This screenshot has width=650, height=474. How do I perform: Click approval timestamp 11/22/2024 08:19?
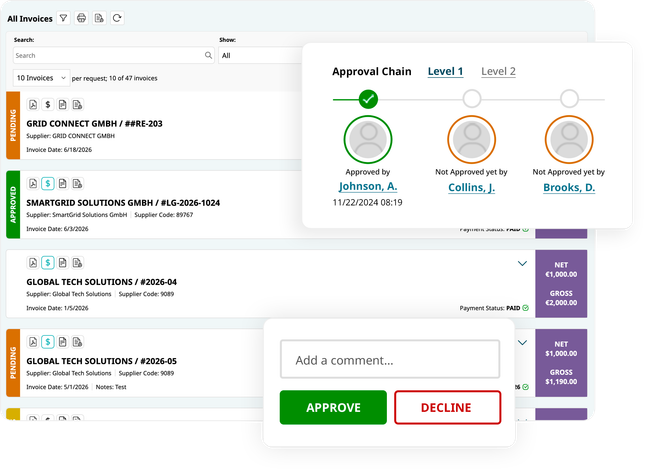[x=367, y=202]
